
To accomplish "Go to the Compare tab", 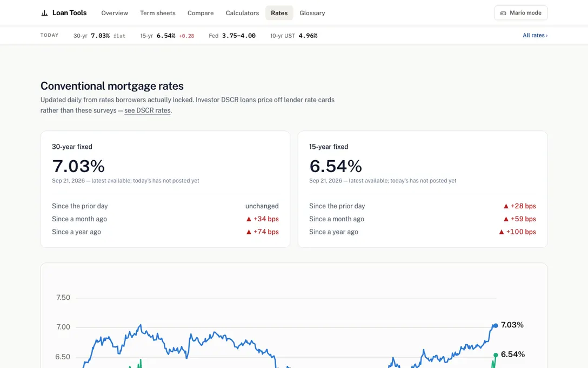I will [x=201, y=13].
